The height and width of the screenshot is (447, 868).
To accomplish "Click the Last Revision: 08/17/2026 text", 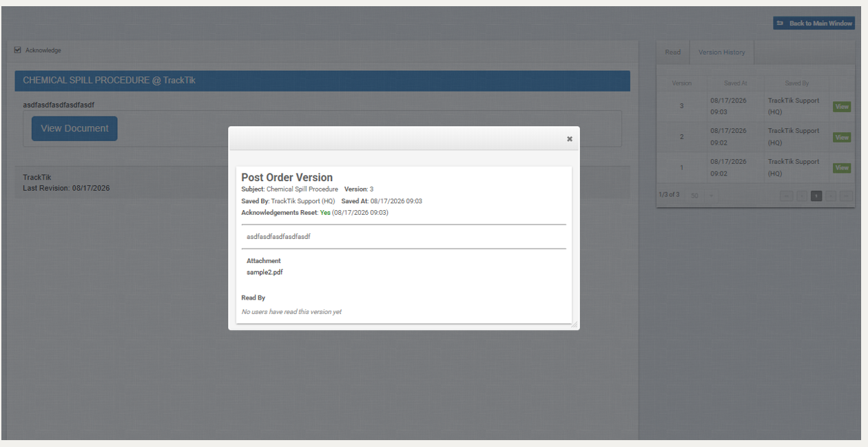I will tap(66, 188).
